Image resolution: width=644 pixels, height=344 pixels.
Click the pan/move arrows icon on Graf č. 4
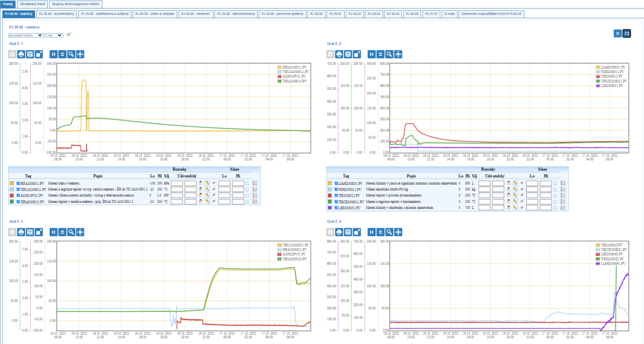coord(398,232)
